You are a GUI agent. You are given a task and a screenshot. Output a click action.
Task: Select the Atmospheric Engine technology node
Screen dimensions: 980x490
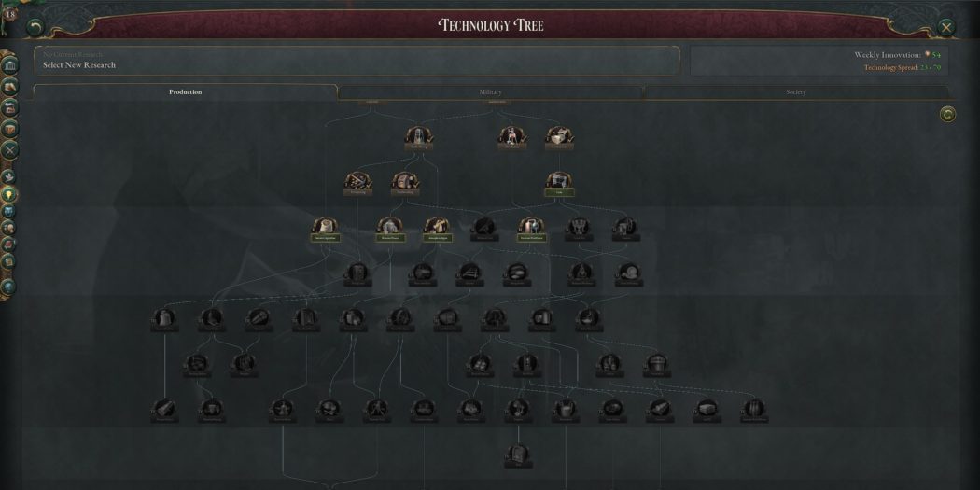(x=437, y=230)
